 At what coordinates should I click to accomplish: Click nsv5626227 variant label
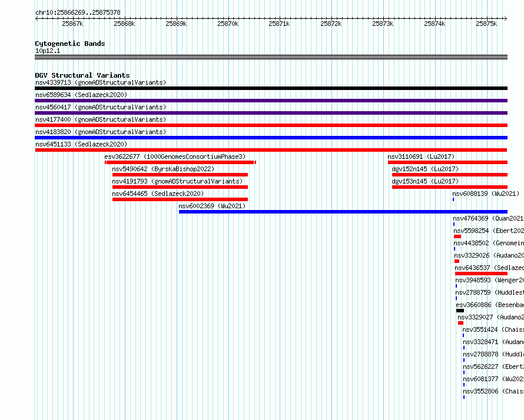click(x=493, y=366)
